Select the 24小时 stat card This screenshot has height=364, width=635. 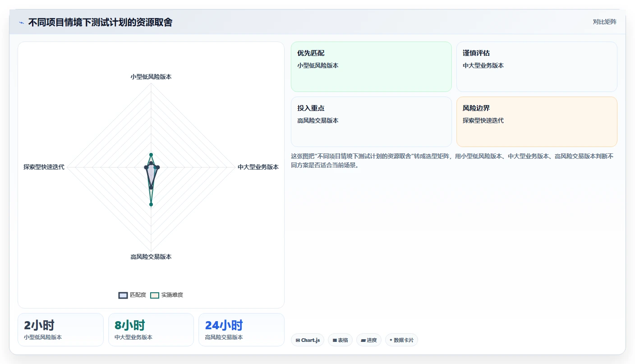[241, 330]
